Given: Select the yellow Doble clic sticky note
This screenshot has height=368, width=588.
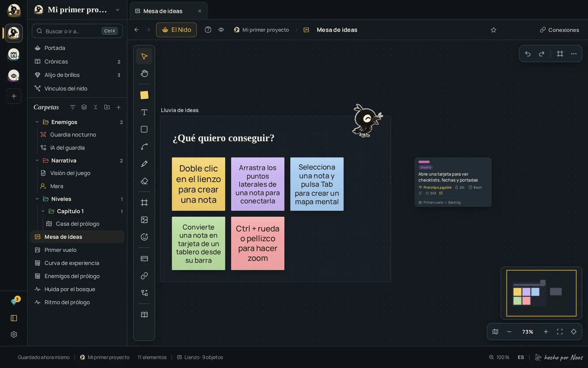Looking at the screenshot, I should tap(198, 184).
